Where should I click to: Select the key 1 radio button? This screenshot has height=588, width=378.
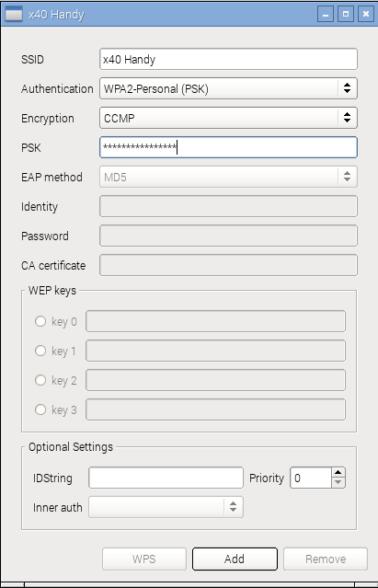(x=40, y=351)
